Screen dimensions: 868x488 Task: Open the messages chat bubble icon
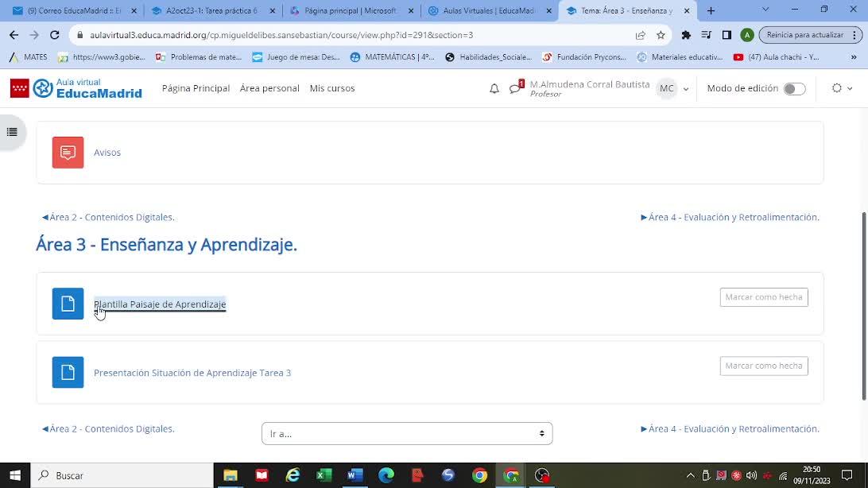[x=516, y=88]
